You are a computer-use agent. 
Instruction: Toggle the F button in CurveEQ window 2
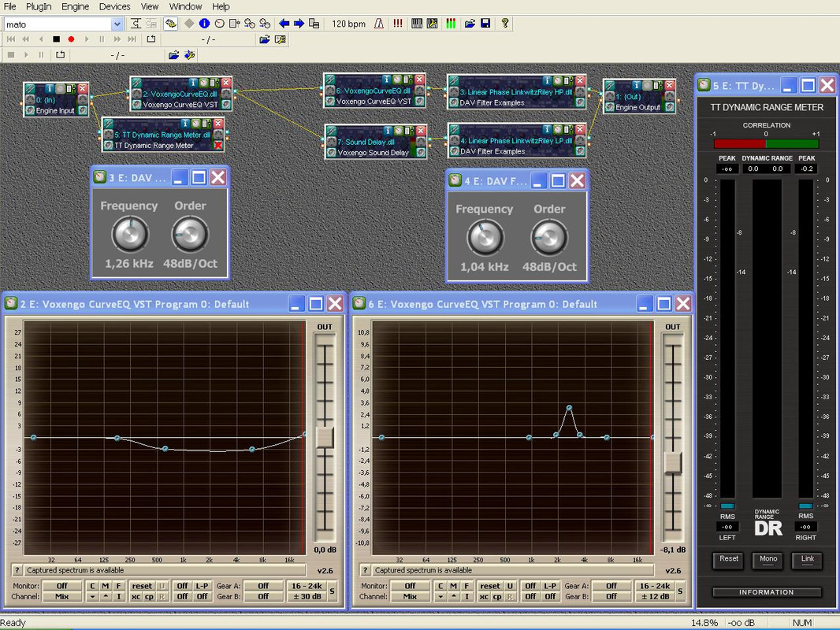[118, 586]
